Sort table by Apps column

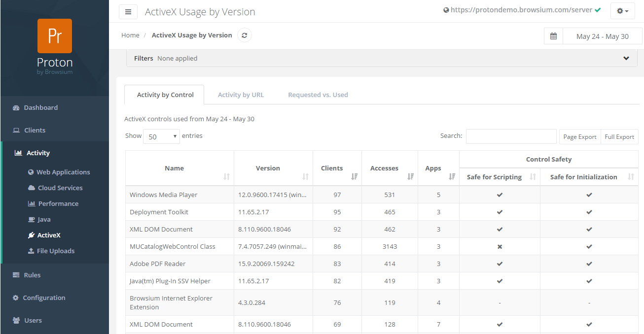tap(438, 168)
